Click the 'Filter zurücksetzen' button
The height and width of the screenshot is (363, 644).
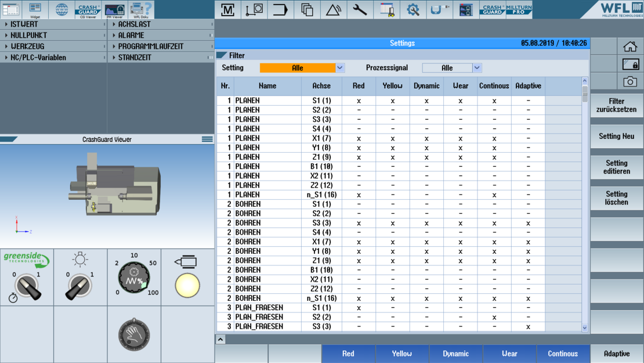click(616, 105)
